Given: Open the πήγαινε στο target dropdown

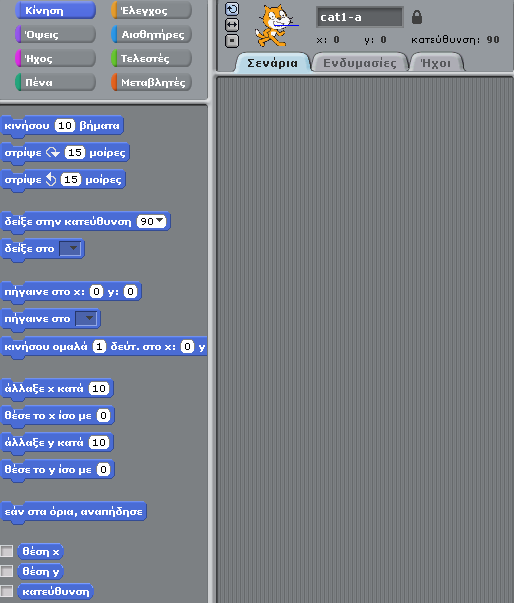Looking at the screenshot, I should [x=86, y=318].
